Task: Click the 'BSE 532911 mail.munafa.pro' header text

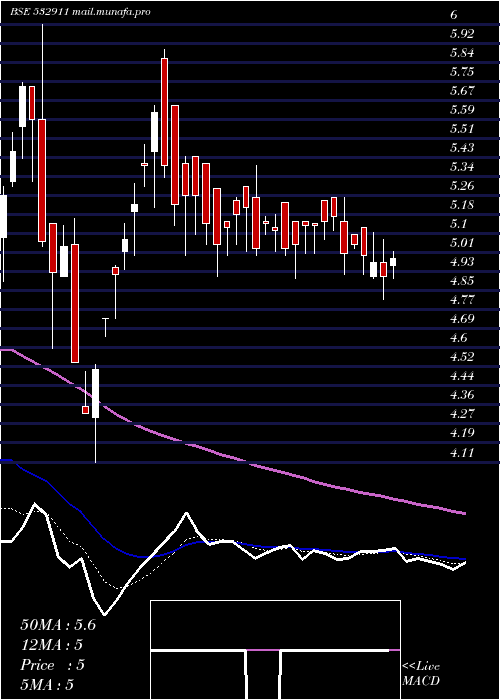Action: pos(80,12)
